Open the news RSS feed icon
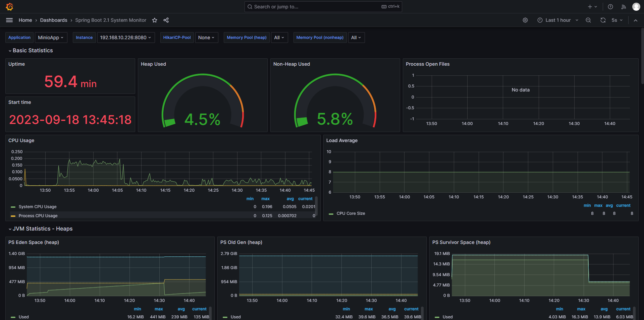This screenshot has height=320, width=644. [624, 7]
